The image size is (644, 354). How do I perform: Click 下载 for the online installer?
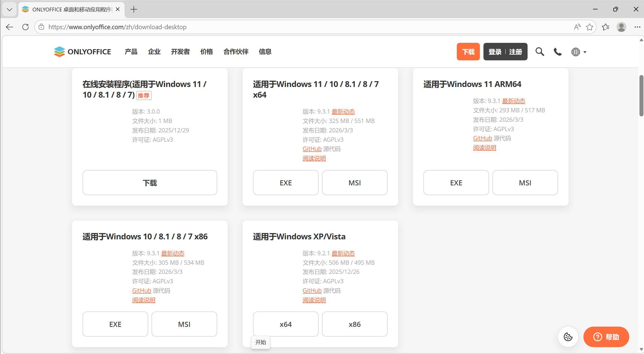coord(150,183)
